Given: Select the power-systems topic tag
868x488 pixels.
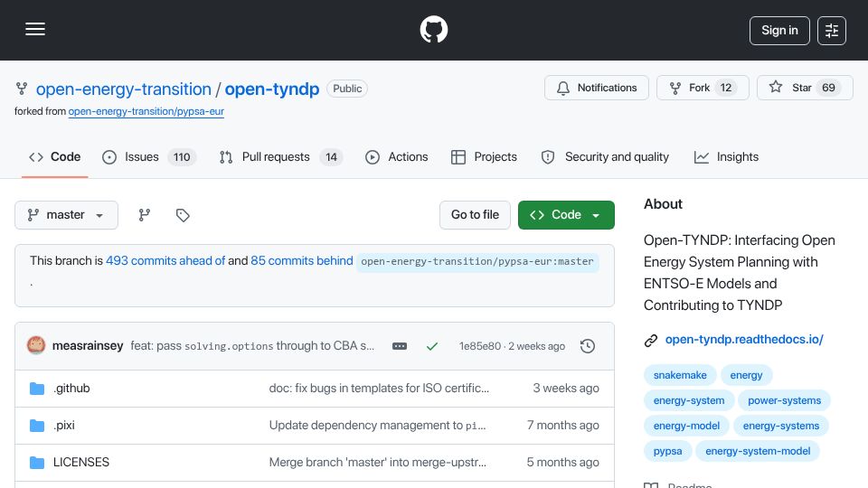Looking at the screenshot, I should (x=785, y=400).
